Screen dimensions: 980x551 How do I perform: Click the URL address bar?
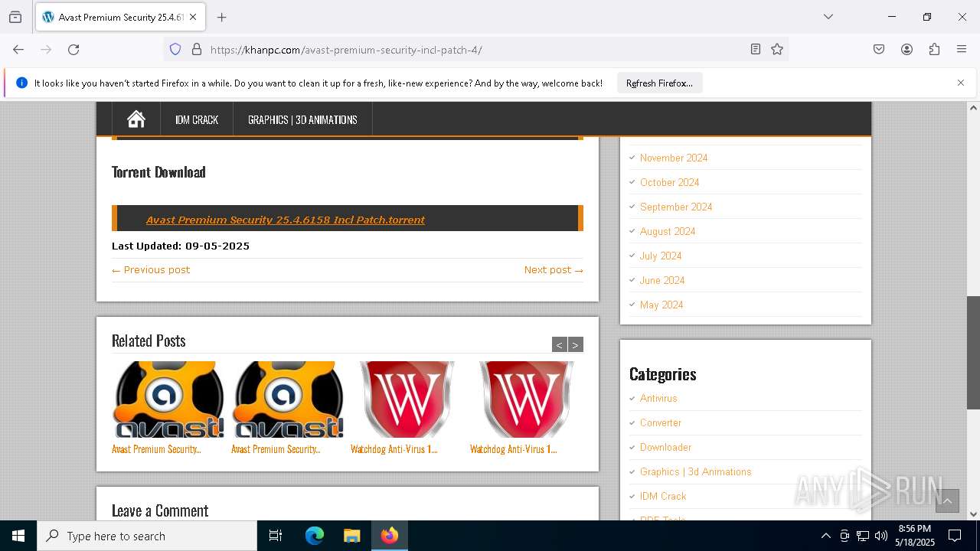point(475,50)
